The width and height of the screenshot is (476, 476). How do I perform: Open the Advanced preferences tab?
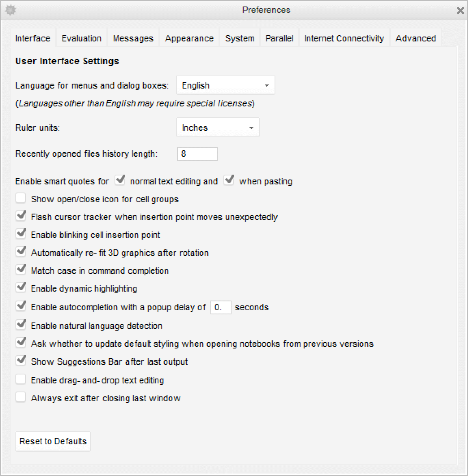415,38
